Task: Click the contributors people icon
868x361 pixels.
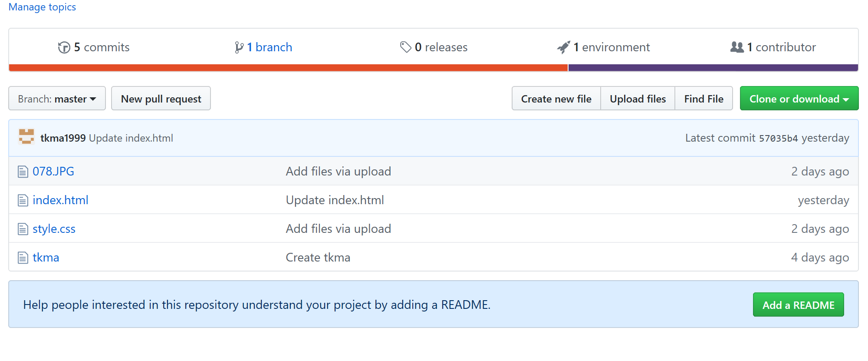Action: 737,47
